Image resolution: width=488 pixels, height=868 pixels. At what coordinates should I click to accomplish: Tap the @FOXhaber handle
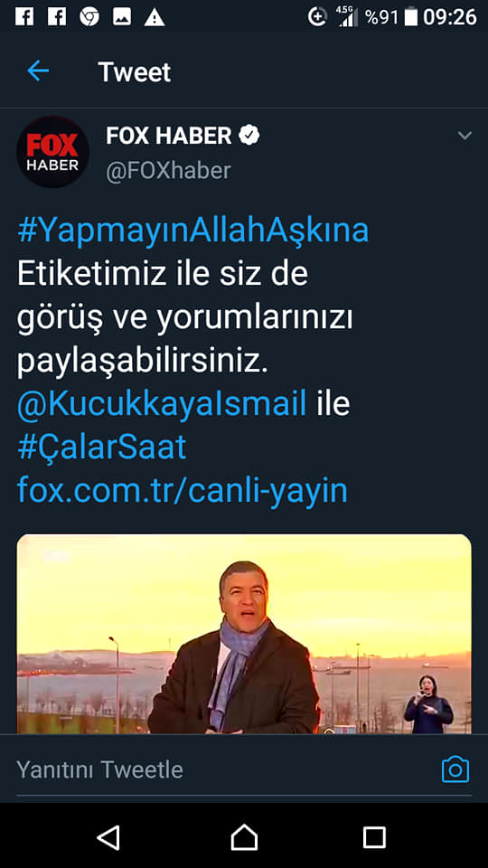pos(168,171)
